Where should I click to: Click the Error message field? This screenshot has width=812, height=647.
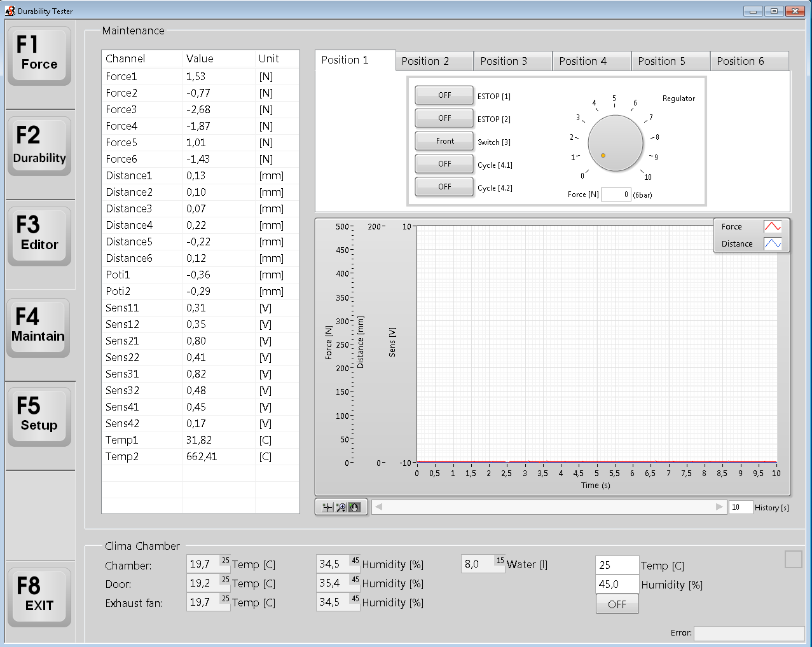click(749, 633)
